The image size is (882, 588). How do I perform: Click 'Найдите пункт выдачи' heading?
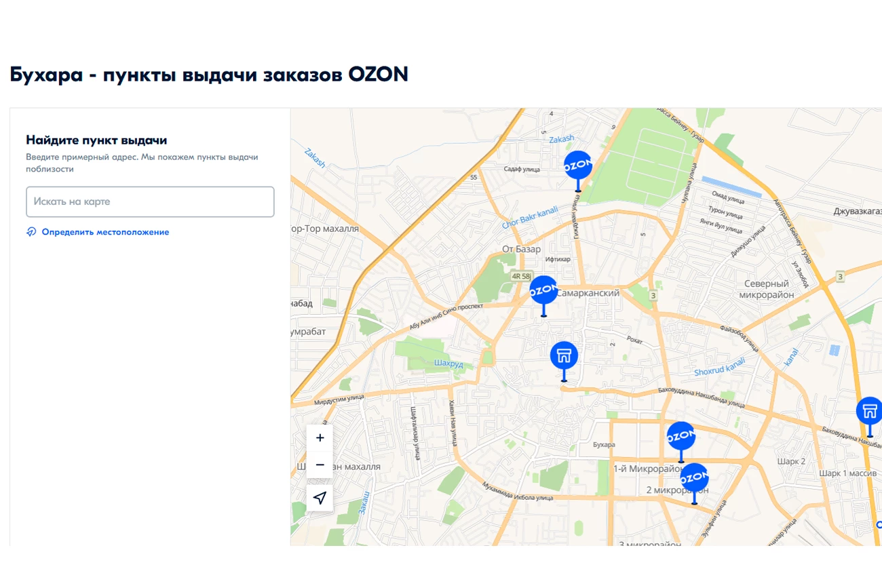coord(96,140)
